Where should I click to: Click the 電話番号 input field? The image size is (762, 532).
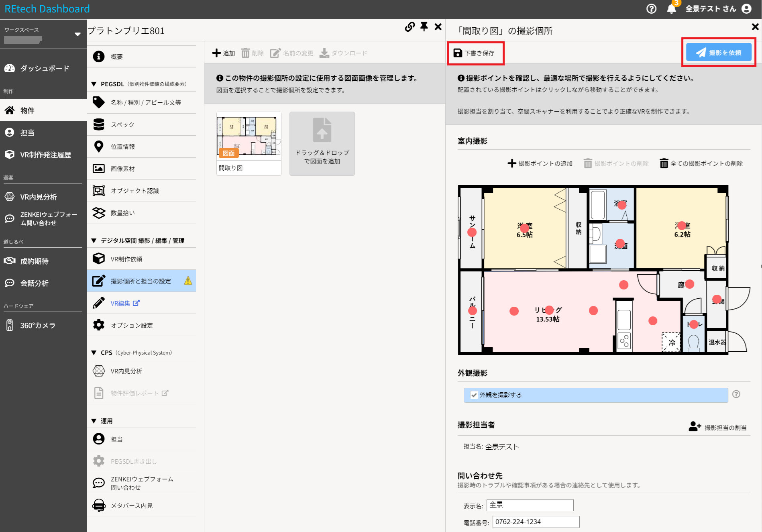pyautogui.click(x=536, y=522)
